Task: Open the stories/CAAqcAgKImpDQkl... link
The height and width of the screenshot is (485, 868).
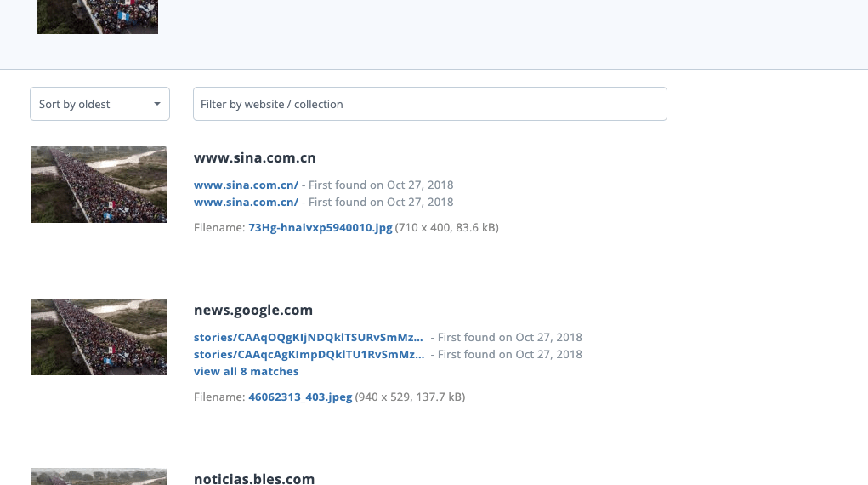Action: coord(309,355)
